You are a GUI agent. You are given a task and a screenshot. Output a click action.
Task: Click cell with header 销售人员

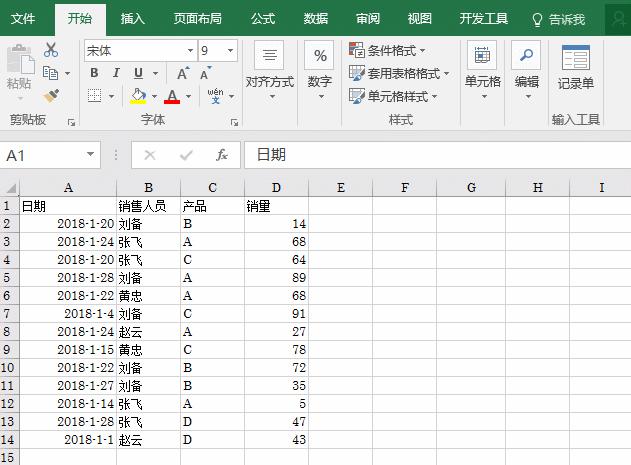click(x=148, y=206)
